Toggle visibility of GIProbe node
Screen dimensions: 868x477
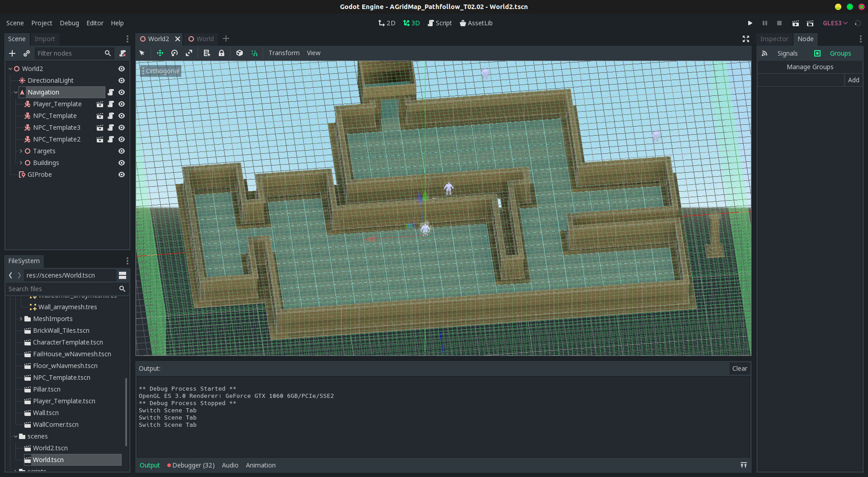coord(122,175)
